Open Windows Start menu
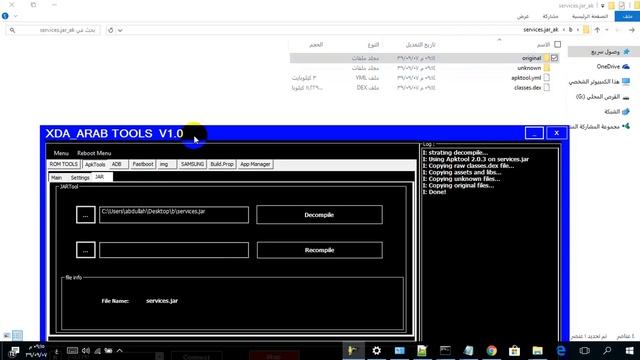Image resolution: width=640 pixels, height=360 pixels. pyautogui.click(x=629, y=351)
